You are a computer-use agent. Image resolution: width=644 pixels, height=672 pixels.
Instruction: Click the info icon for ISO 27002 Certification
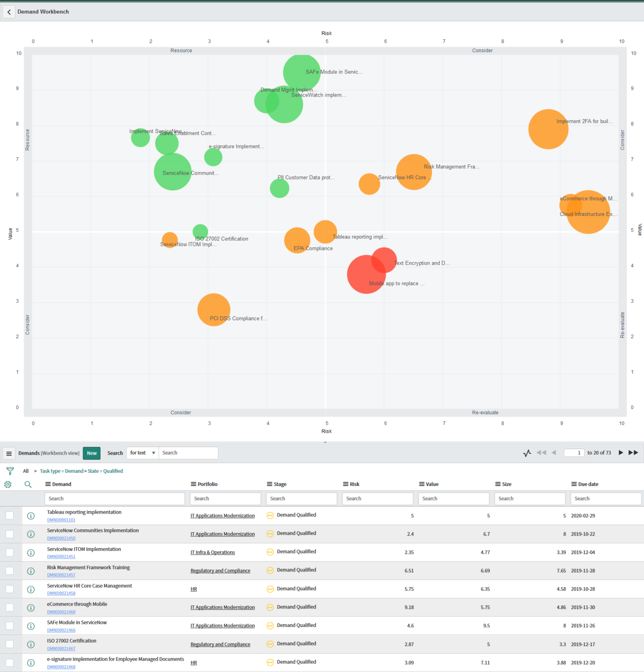(x=31, y=644)
